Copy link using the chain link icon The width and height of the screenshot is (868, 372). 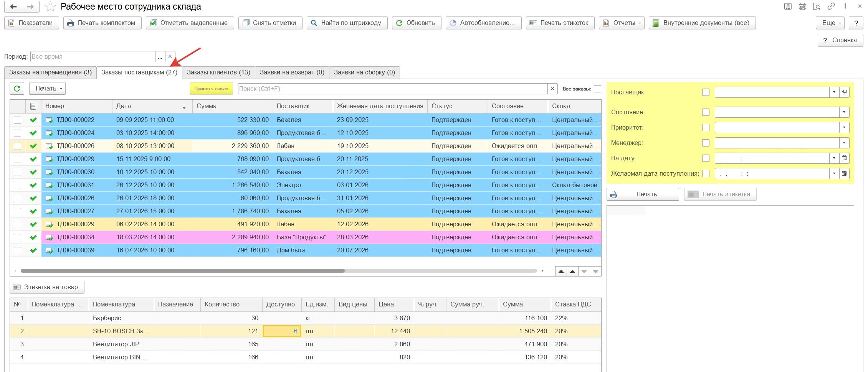[x=831, y=7]
